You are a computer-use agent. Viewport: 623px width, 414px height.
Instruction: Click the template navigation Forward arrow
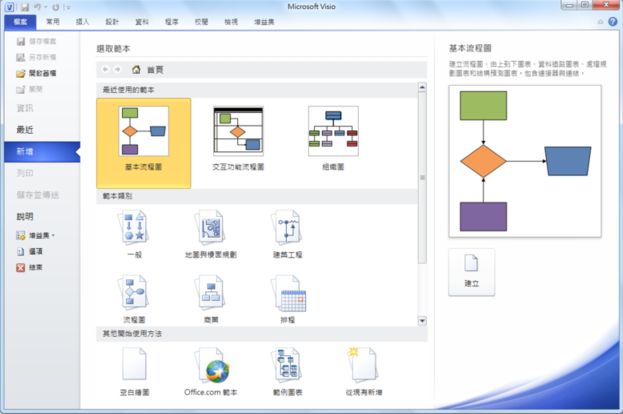118,70
